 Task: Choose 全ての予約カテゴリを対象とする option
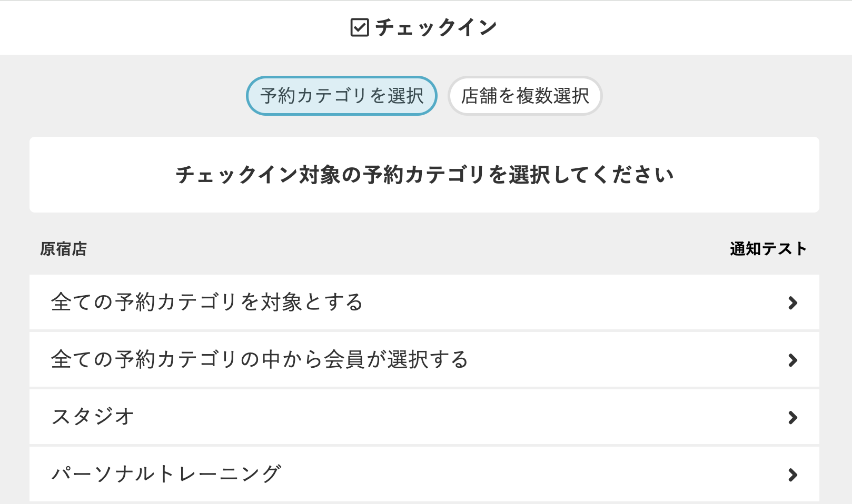click(x=207, y=303)
